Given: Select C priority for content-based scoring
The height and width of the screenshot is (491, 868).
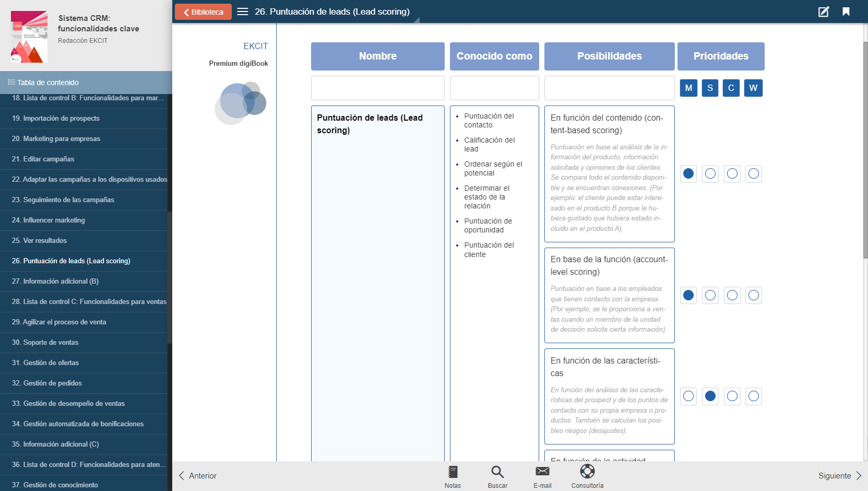Looking at the screenshot, I should click(732, 173).
